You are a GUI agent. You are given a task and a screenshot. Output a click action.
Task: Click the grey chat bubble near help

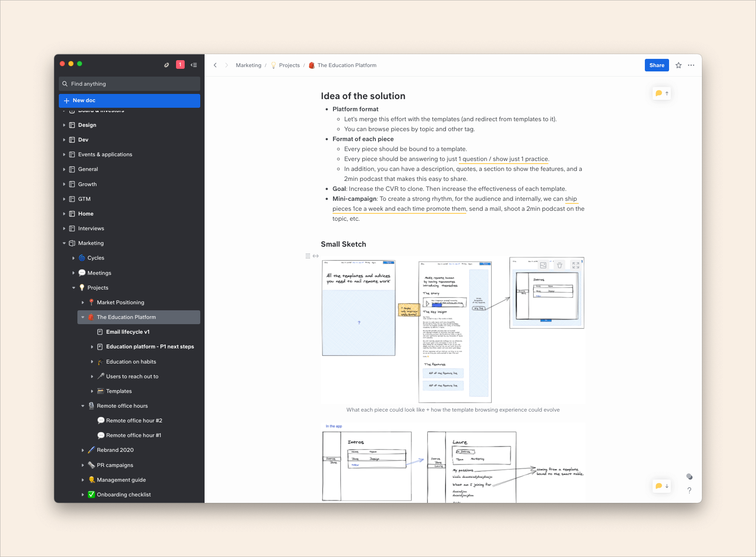click(x=689, y=477)
